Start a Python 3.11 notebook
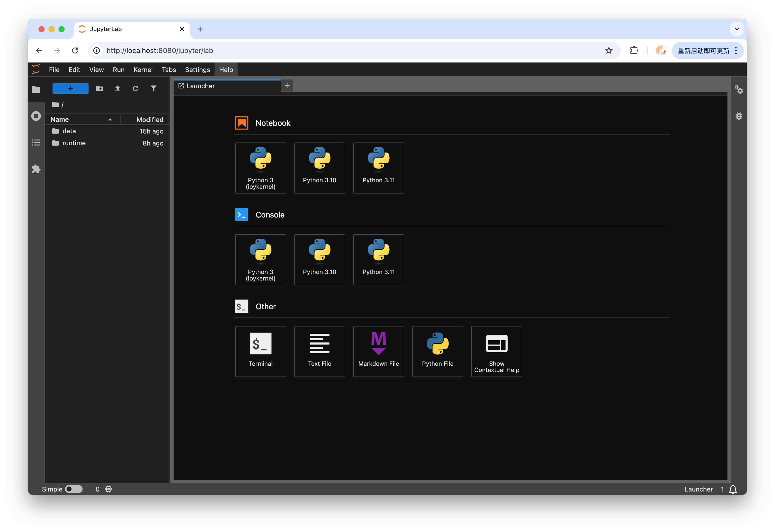 click(x=378, y=168)
